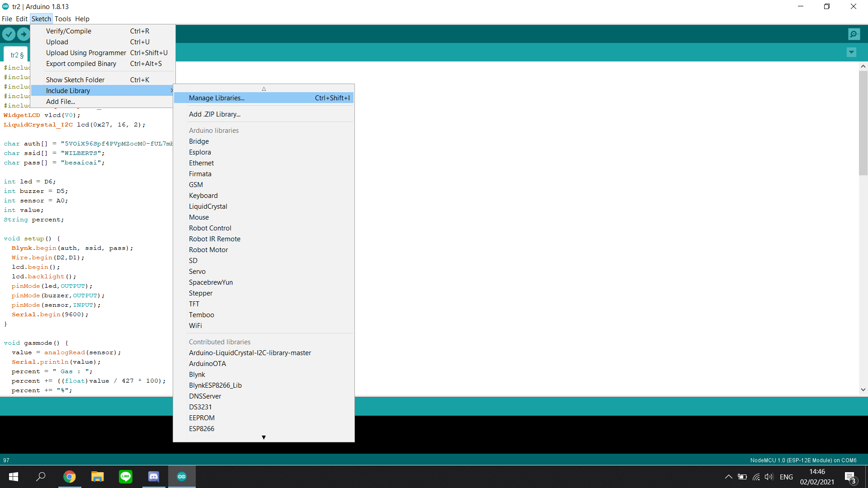Screen dimensions: 868x488
Task: Click the editor vertical scrollbar thumb
Action: (x=863, y=123)
